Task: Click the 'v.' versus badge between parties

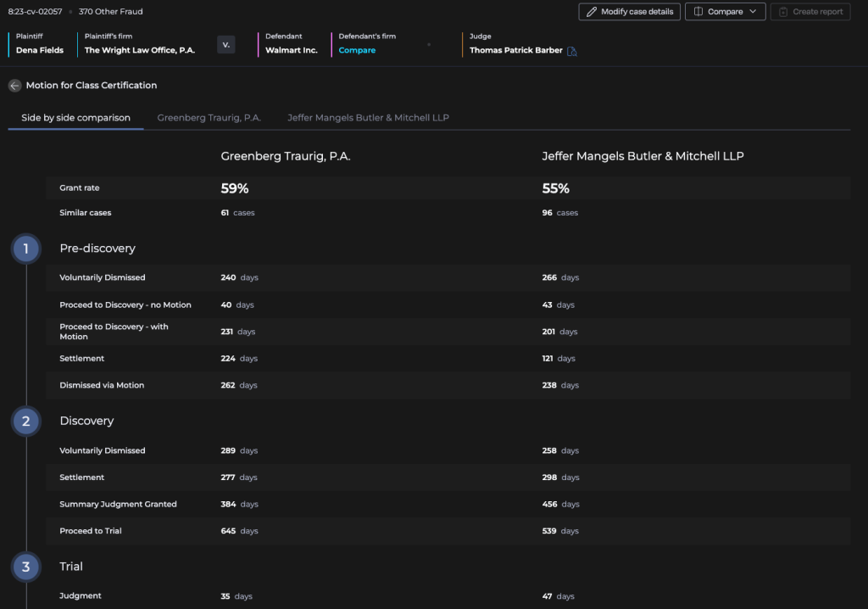Action: 225,45
